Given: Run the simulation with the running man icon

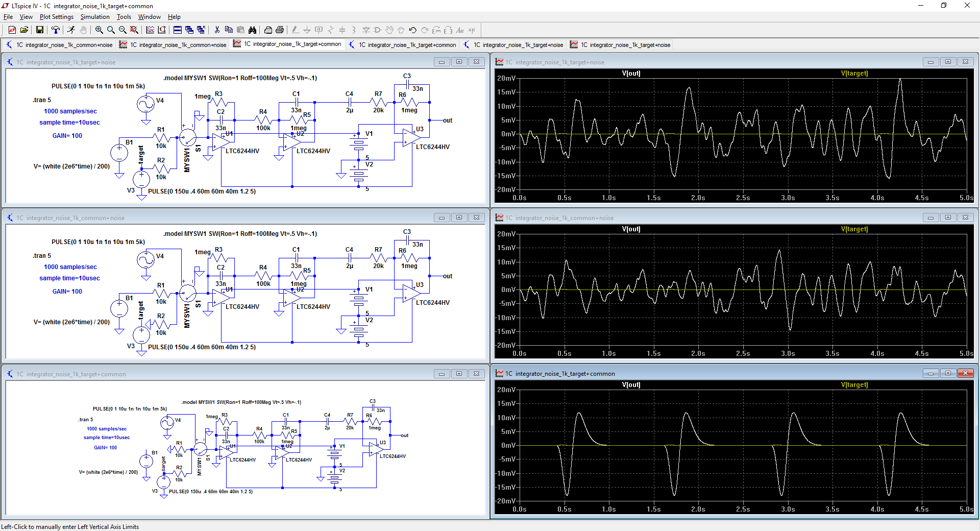Looking at the screenshot, I should 71,30.
